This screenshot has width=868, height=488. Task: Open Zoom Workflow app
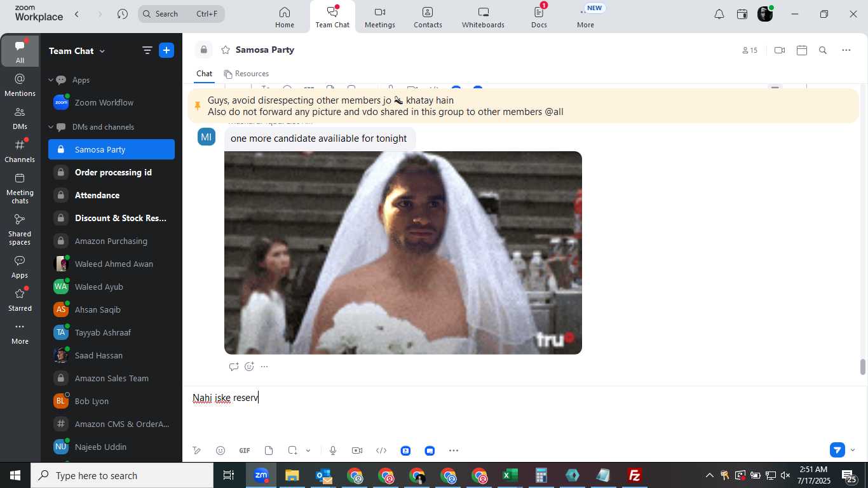[x=111, y=103]
